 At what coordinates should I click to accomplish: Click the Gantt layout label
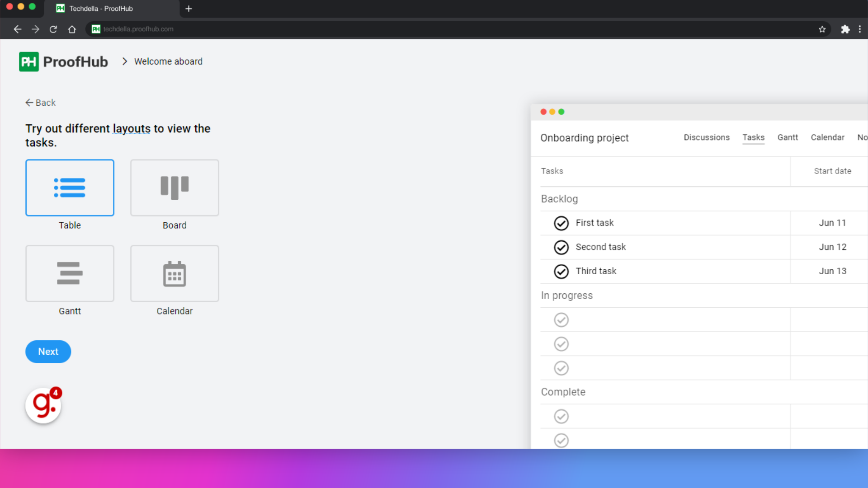click(x=70, y=311)
